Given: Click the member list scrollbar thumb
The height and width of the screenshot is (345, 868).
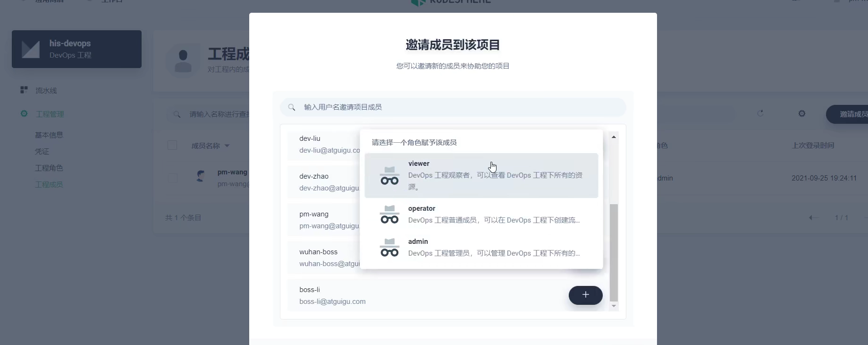Looking at the screenshot, I should pos(614,252).
